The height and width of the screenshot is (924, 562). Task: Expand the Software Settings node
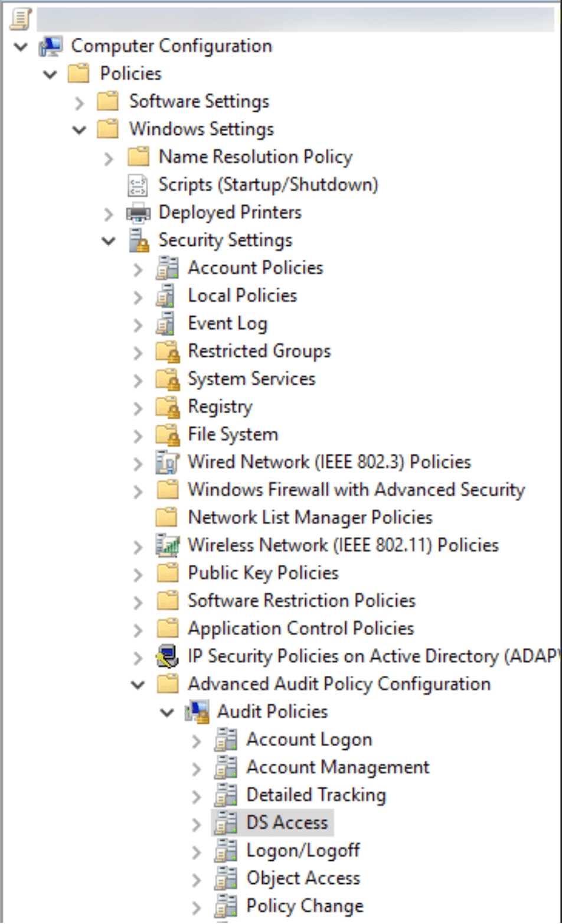coord(80,102)
